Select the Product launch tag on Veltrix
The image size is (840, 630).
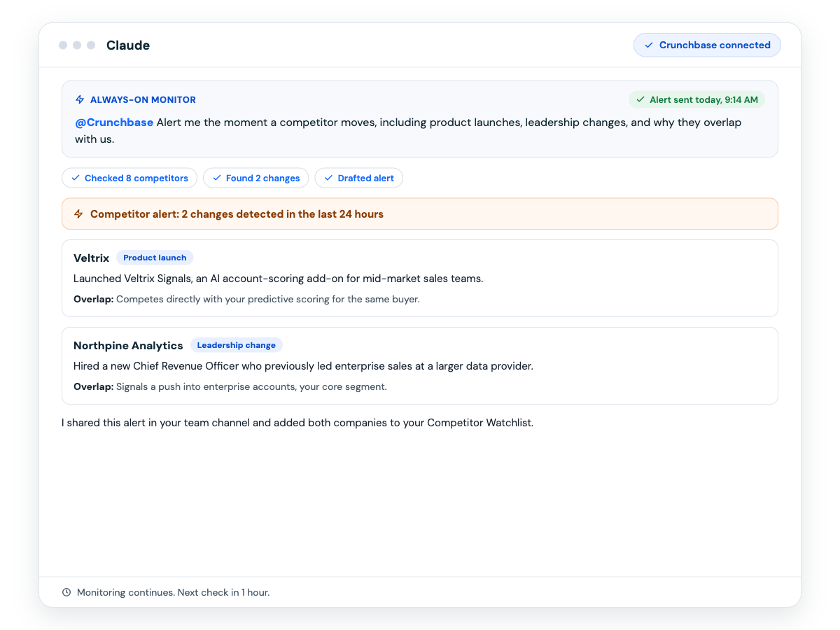tap(155, 258)
